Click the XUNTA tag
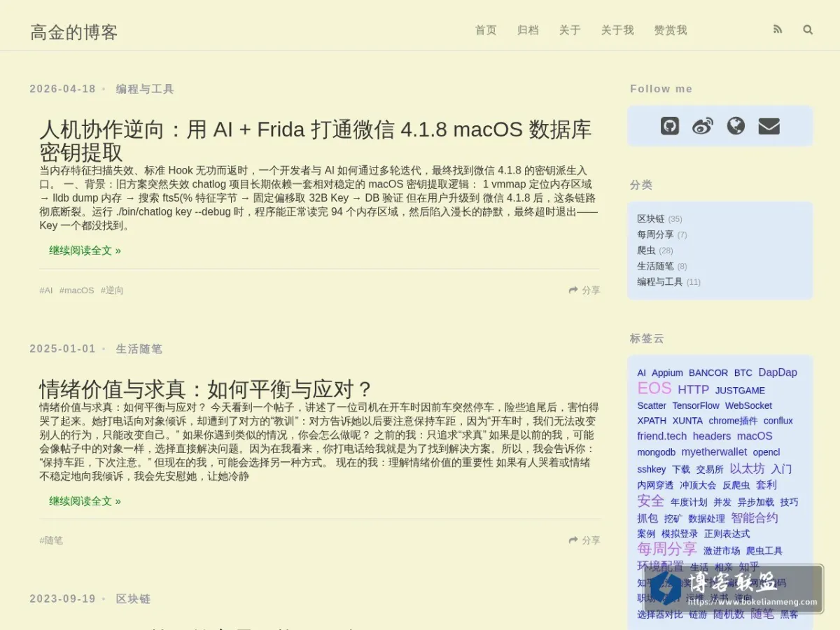Viewport: 840px width, 630px height. point(687,421)
